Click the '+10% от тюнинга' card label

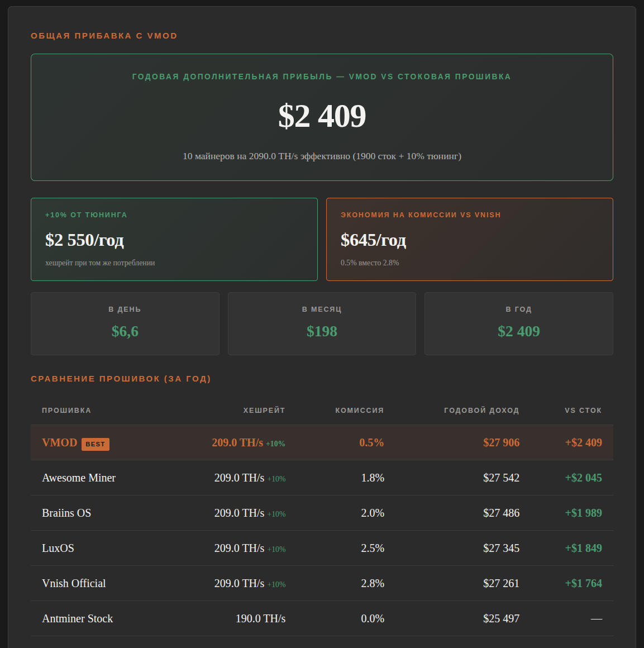pos(86,215)
